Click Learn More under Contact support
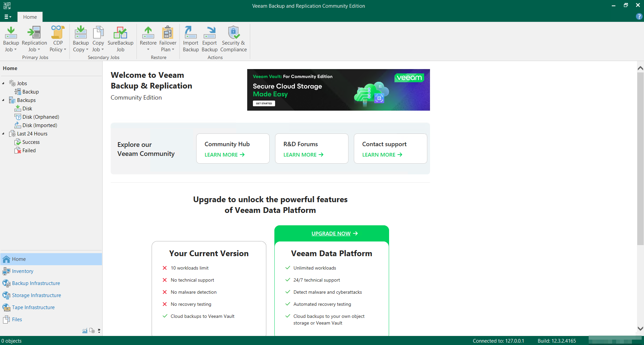The image size is (644, 345). click(x=382, y=155)
